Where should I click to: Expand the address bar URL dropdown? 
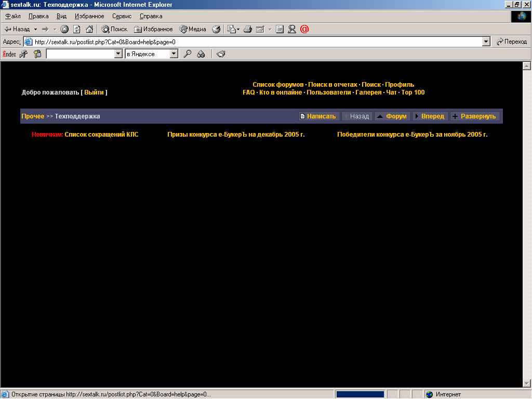click(486, 42)
